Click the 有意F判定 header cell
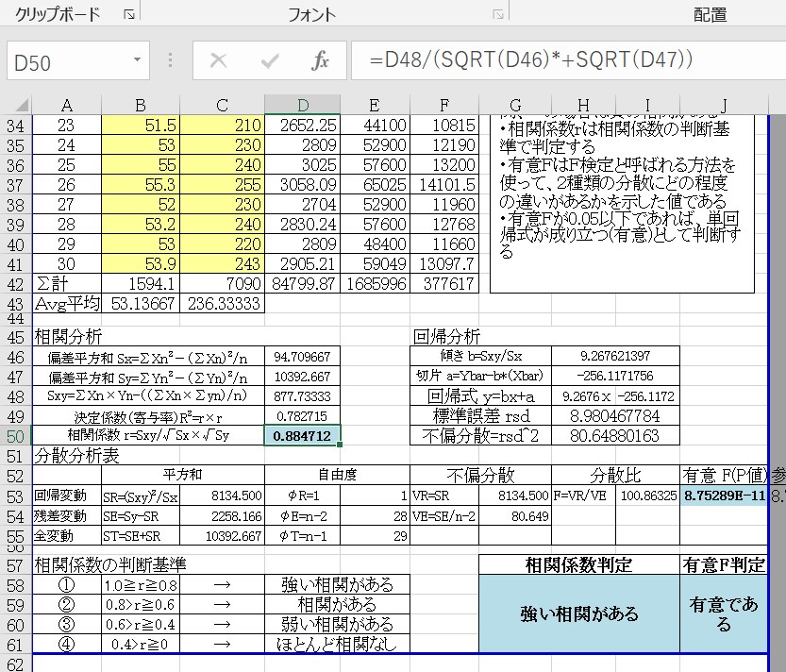 pyautogui.click(x=724, y=565)
